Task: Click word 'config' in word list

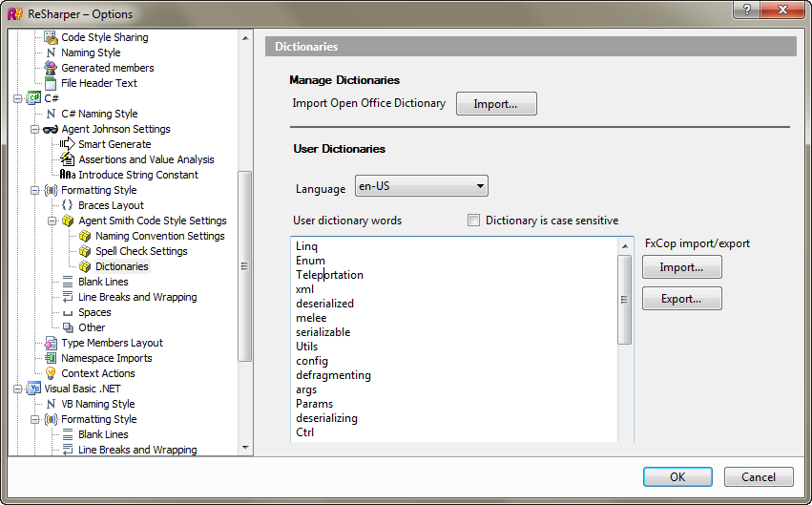Action: click(312, 361)
